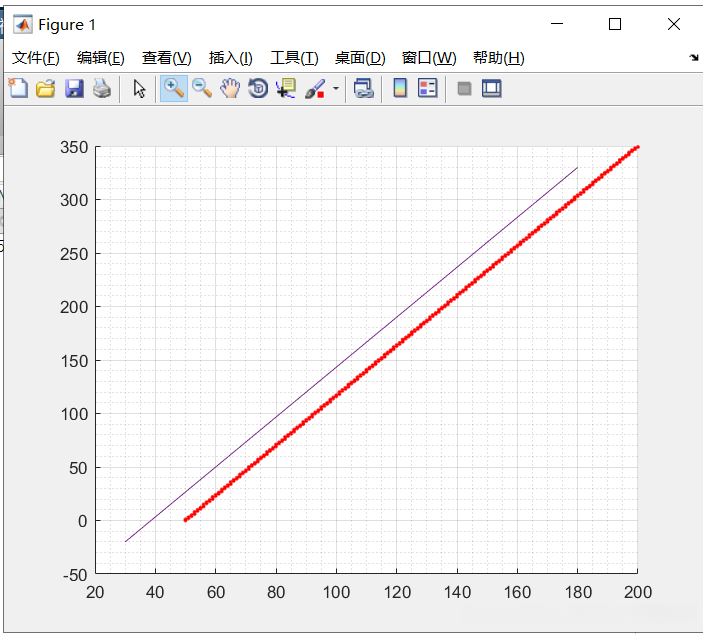Select the Edit Plot arrow tool
703x634 pixels.
point(139,88)
